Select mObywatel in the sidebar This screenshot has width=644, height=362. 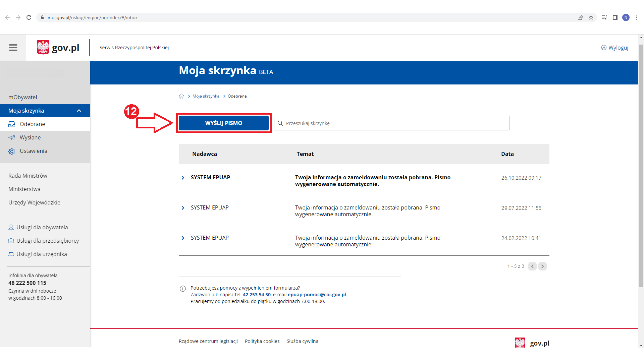22,97
